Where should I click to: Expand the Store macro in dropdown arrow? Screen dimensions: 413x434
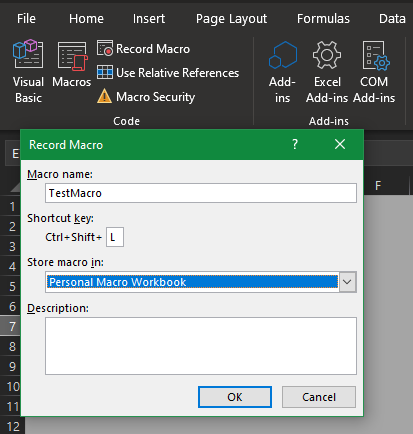(348, 282)
